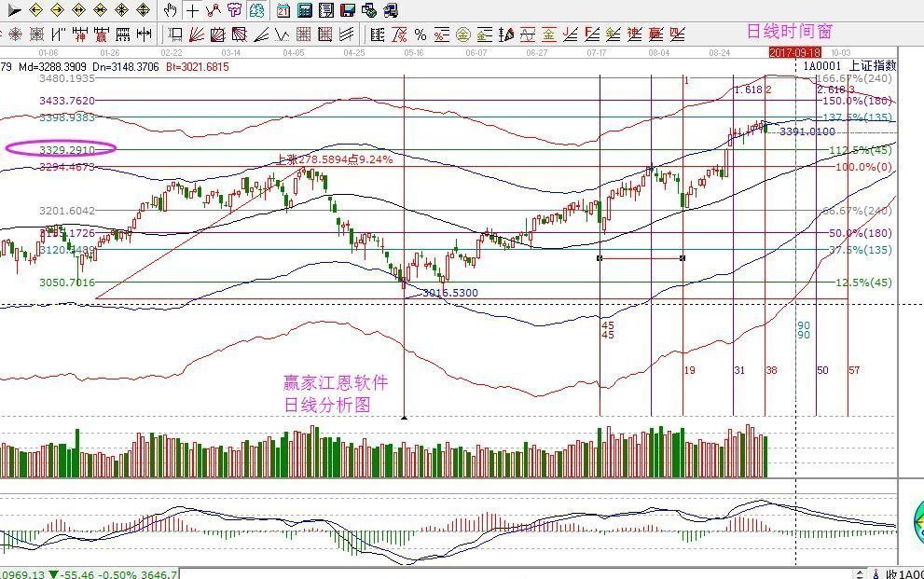Click the circled 金 icon
Viewport: 924px width, 579px height.
pyautogui.click(x=463, y=34)
